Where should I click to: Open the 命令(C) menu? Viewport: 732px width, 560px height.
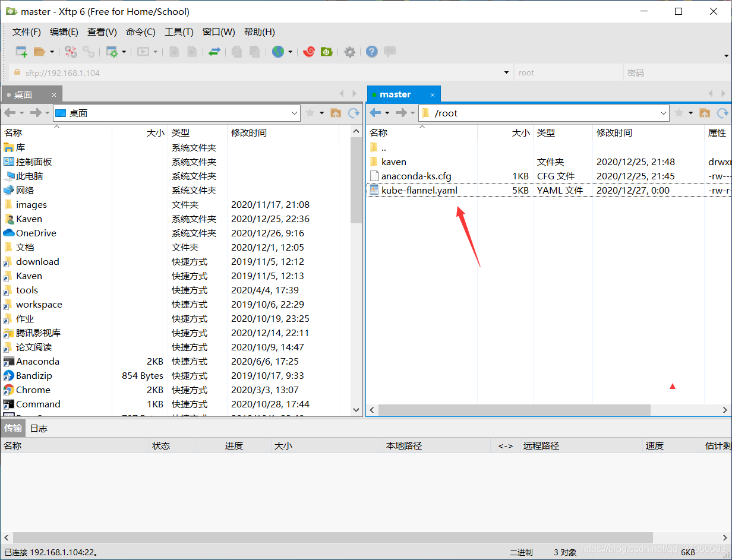(141, 32)
